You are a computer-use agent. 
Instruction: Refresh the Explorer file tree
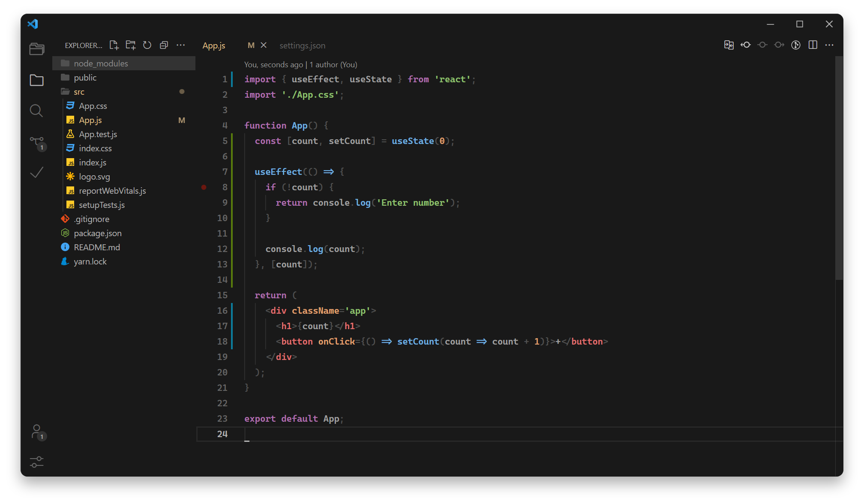(x=147, y=45)
